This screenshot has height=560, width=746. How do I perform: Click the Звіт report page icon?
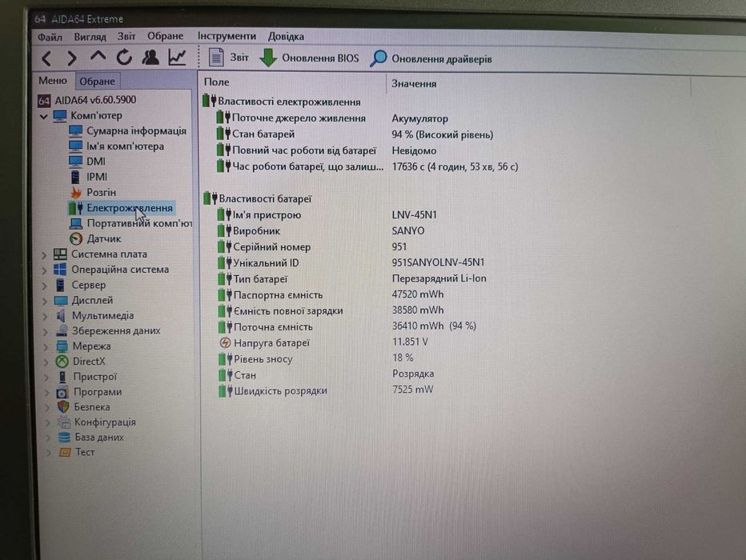216,58
